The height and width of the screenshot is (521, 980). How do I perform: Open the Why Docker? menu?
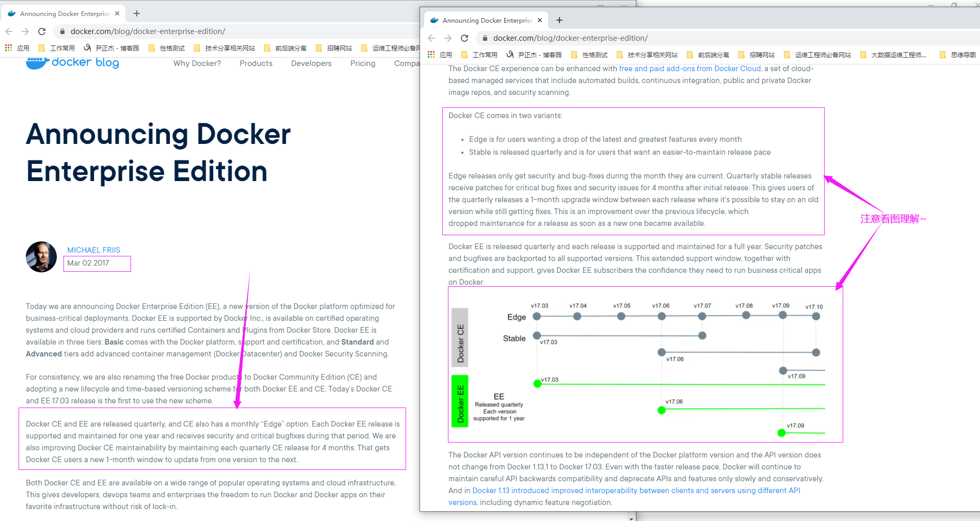[x=197, y=63]
